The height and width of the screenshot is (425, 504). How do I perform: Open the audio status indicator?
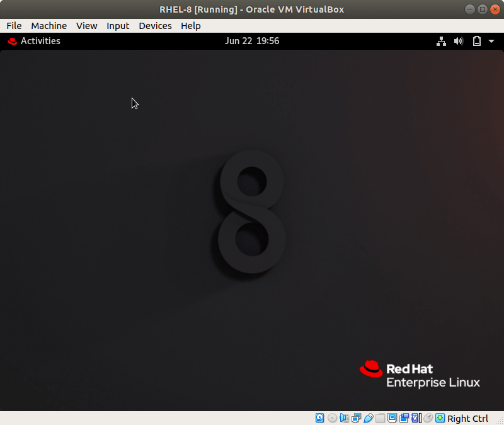point(344,418)
